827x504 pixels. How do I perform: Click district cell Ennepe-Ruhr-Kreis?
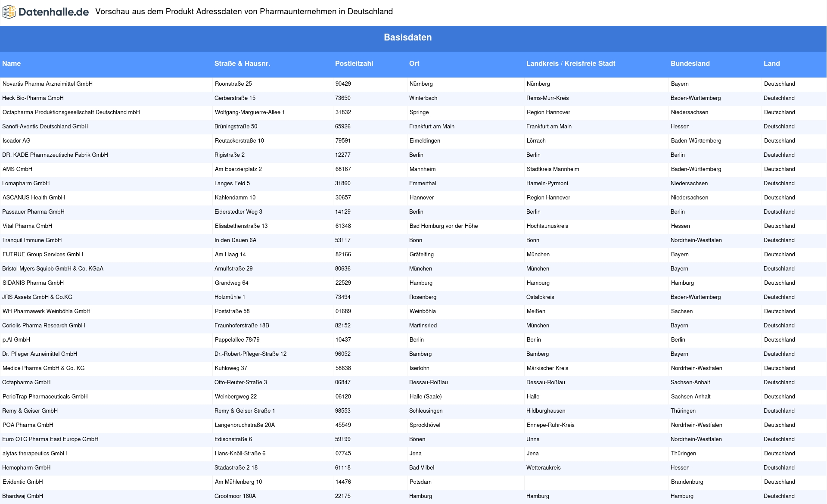(550, 425)
